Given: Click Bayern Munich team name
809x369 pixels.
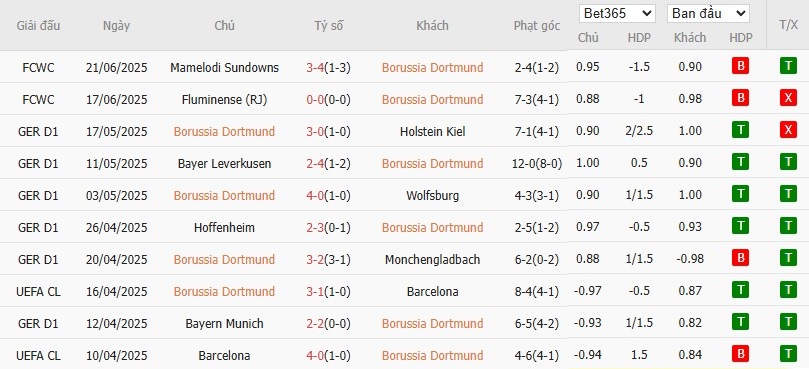Looking at the screenshot, I should [x=224, y=324].
